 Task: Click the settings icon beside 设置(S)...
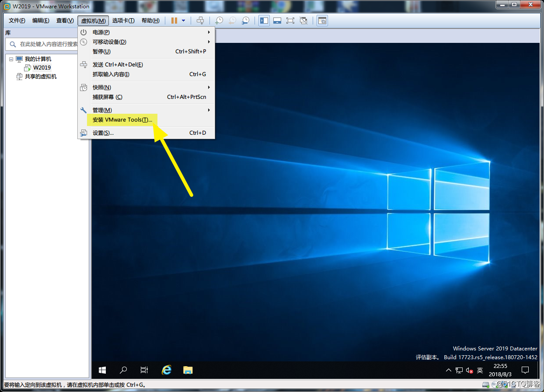coord(84,133)
